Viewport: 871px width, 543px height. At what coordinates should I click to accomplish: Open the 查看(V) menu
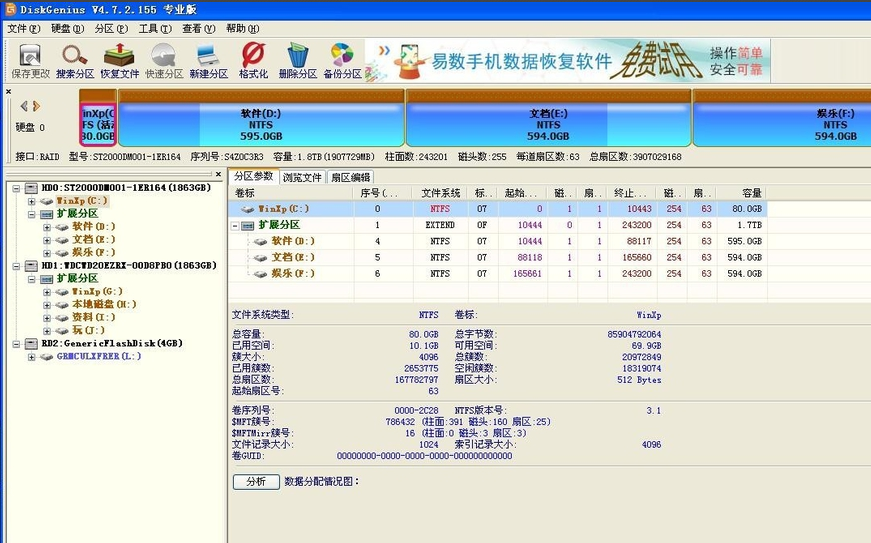[x=199, y=28]
